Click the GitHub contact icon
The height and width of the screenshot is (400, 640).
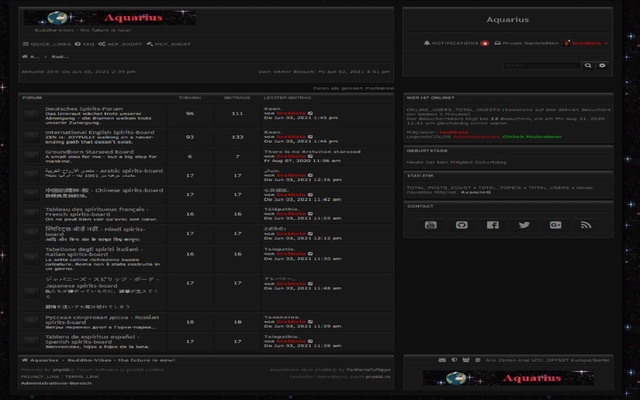tap(461, 225)
